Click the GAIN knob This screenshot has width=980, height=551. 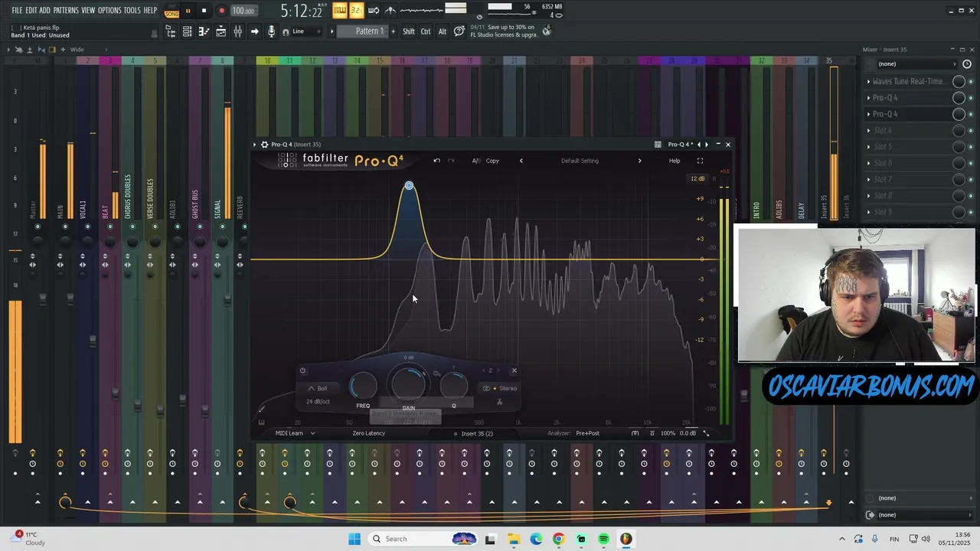click(409, 385)
